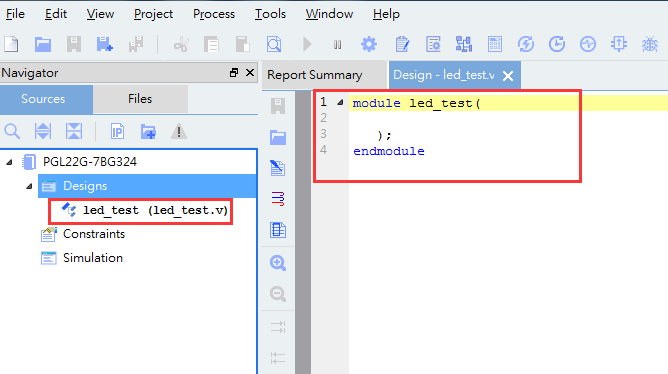Screen dimensions: 668x374
Task: Select led_test (led_test.v) in tree
Action: [x=155, y=210]
